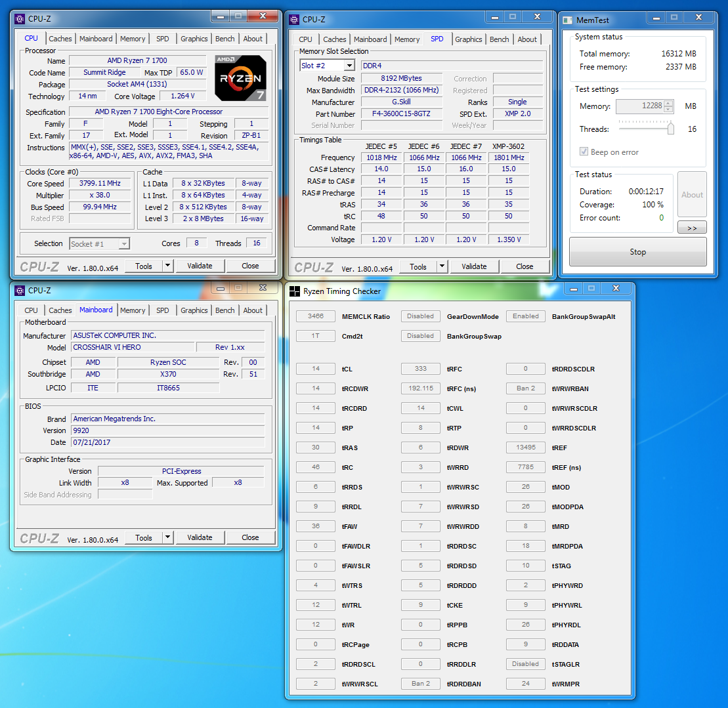The image size is (728, 708).
Task: Click the CPU-Z title bar icon in the SPD window
Action: coord(294,20)
